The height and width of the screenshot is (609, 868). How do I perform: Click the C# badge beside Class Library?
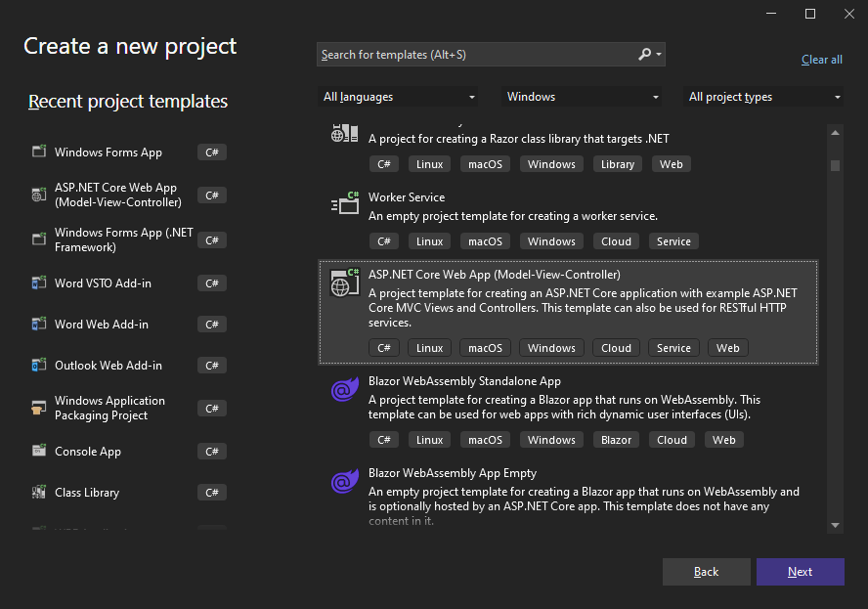pyautogui.click(x=212, y=492)
